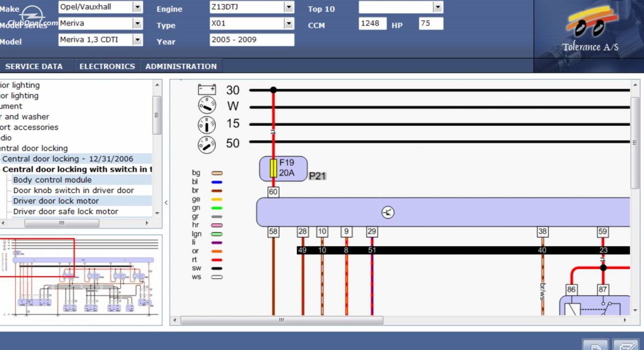Viewport: 644px width, 350px height.
Task: Open the empty Top 10 dropdown
Action: coord(438,7)
